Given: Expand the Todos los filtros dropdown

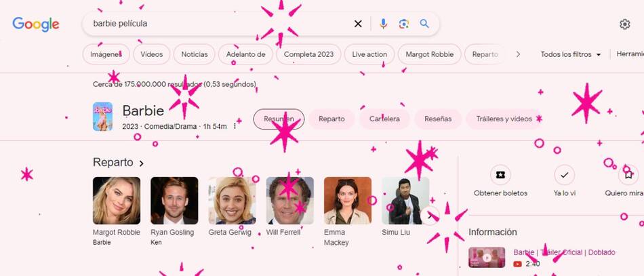Looking at the screenshot, I should pos(571,54).
